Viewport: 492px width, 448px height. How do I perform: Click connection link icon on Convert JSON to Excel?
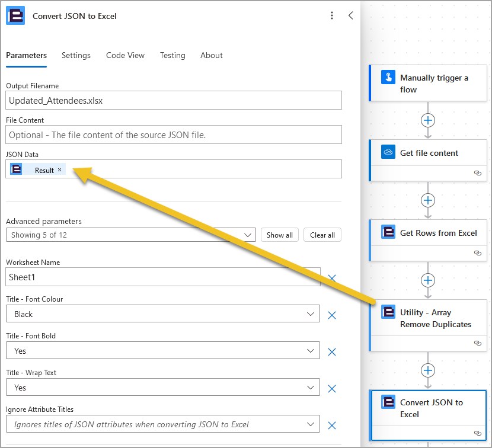478,433
